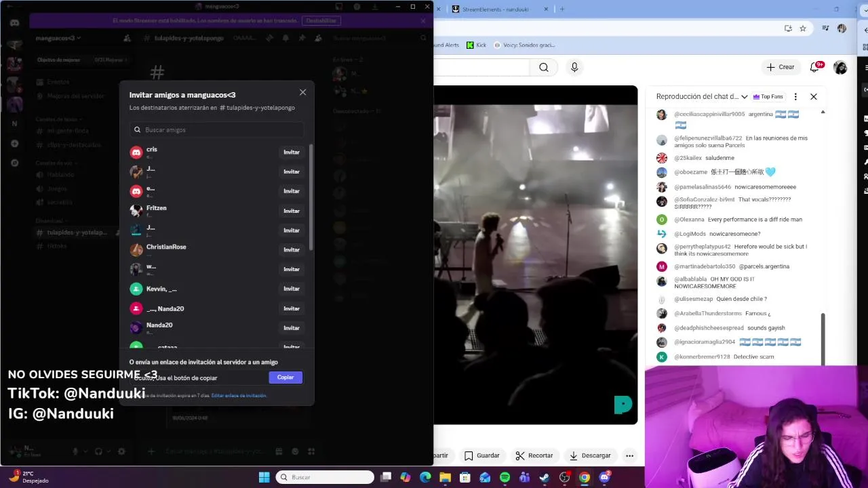Open Chrome media controls icon
The image size is (868, 488).
tap(825, 28)
